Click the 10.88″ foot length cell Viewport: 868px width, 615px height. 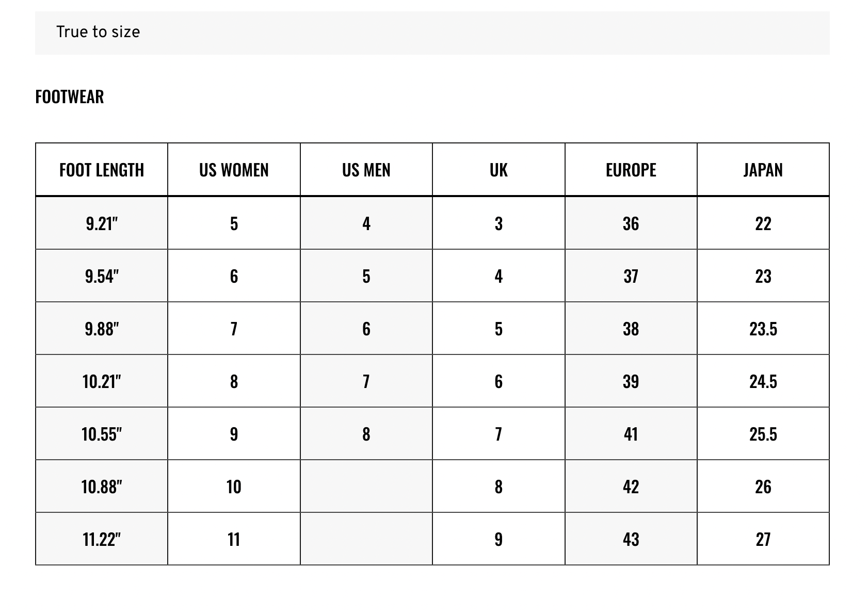[x=102, y=487]
